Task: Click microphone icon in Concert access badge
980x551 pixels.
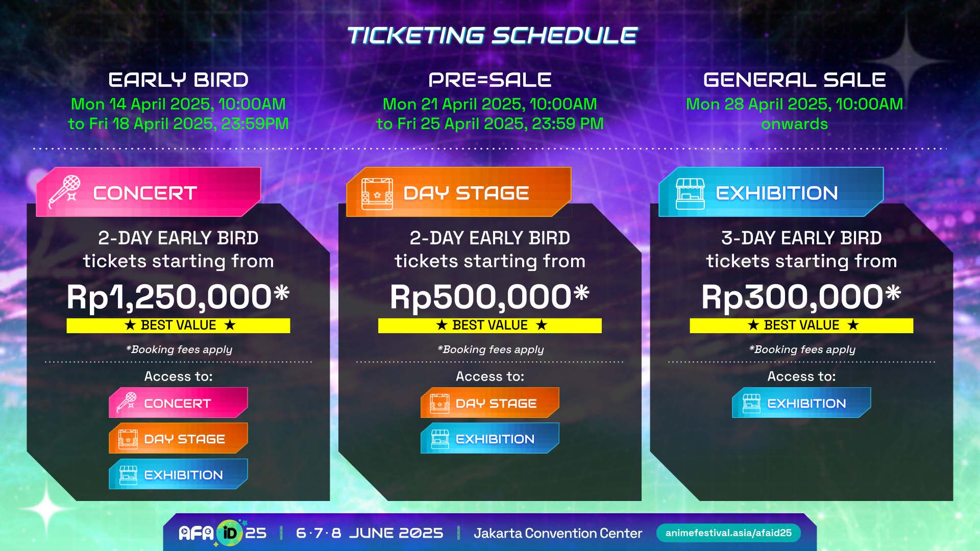Action: (127, 403)
